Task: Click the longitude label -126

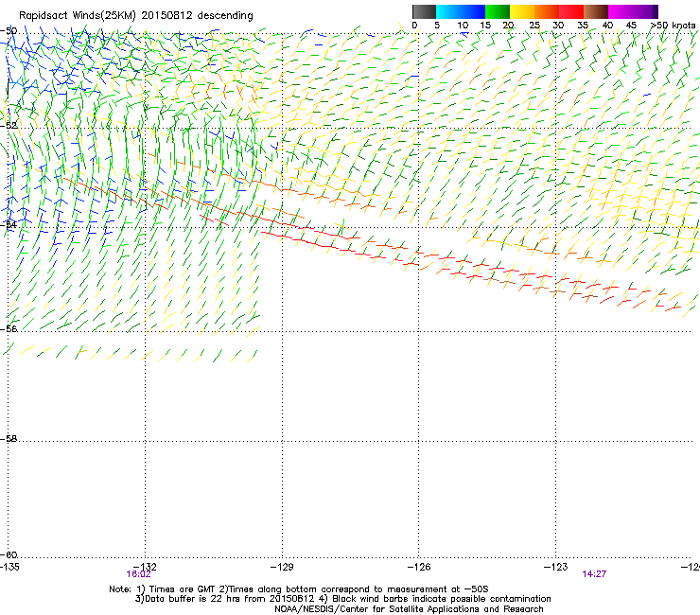Action: point(419,567)
